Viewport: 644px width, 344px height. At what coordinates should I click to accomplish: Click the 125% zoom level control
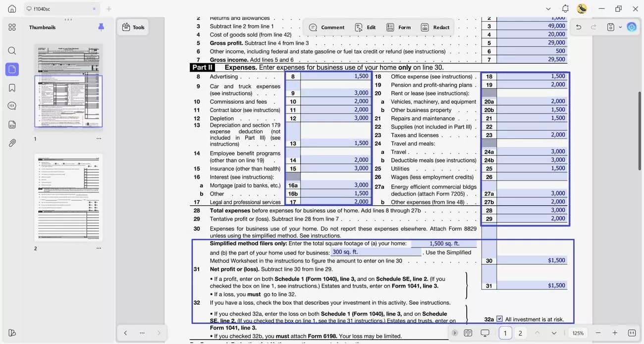pyautogui.click(x=578, y=333)
